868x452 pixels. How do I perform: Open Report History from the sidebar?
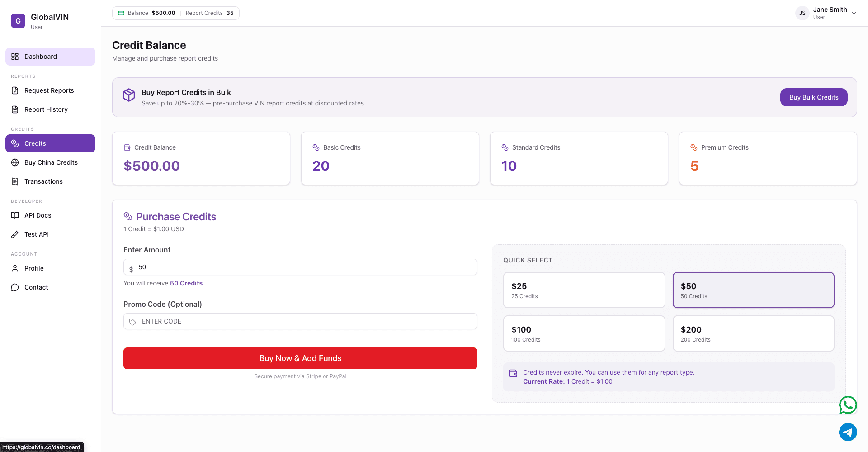tap(46, 109)
